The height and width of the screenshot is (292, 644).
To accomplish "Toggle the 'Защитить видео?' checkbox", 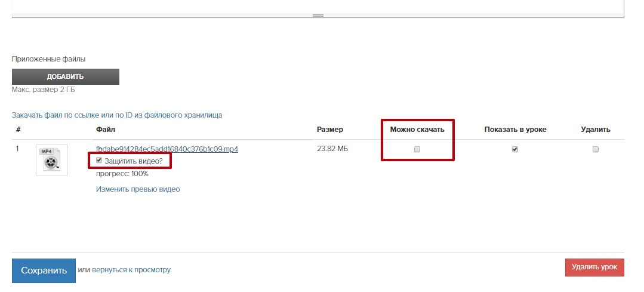I will click(x=99, y=161).
